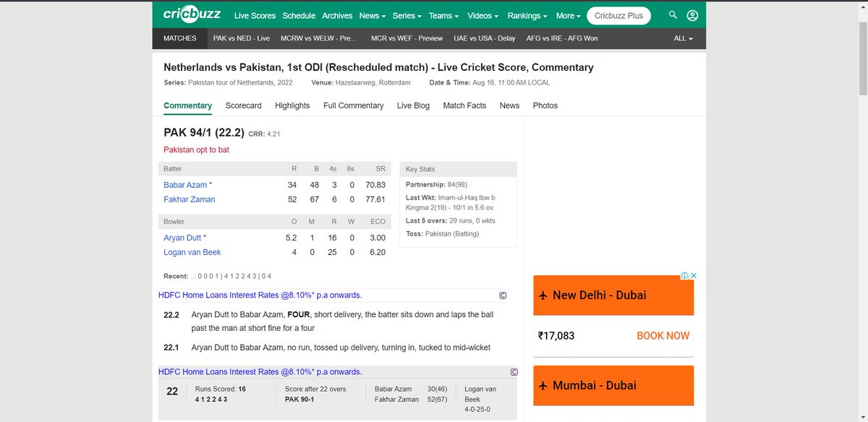Select the Pakistan opt to bat text
Viewport: 868px width, 422px height.
click(197, 150)
